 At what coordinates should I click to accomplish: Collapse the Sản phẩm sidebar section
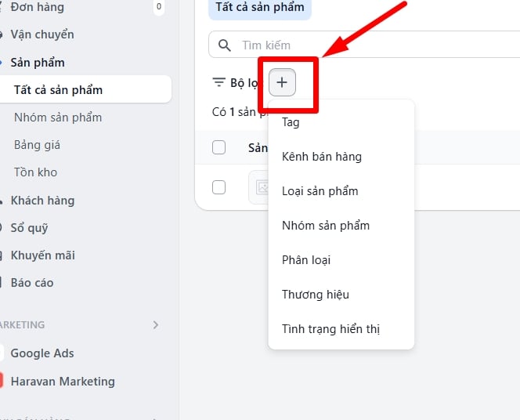(x=38, y=62)
